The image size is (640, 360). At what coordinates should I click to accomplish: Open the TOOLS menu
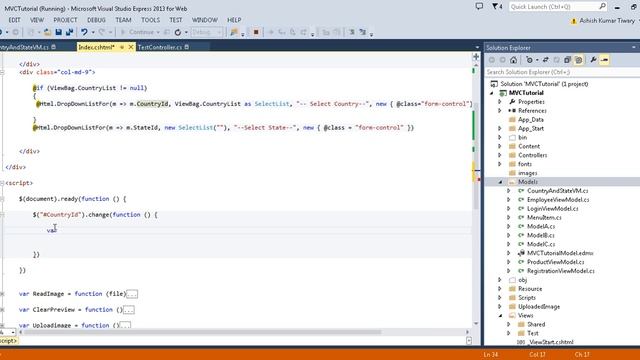[x=151, y=20]
